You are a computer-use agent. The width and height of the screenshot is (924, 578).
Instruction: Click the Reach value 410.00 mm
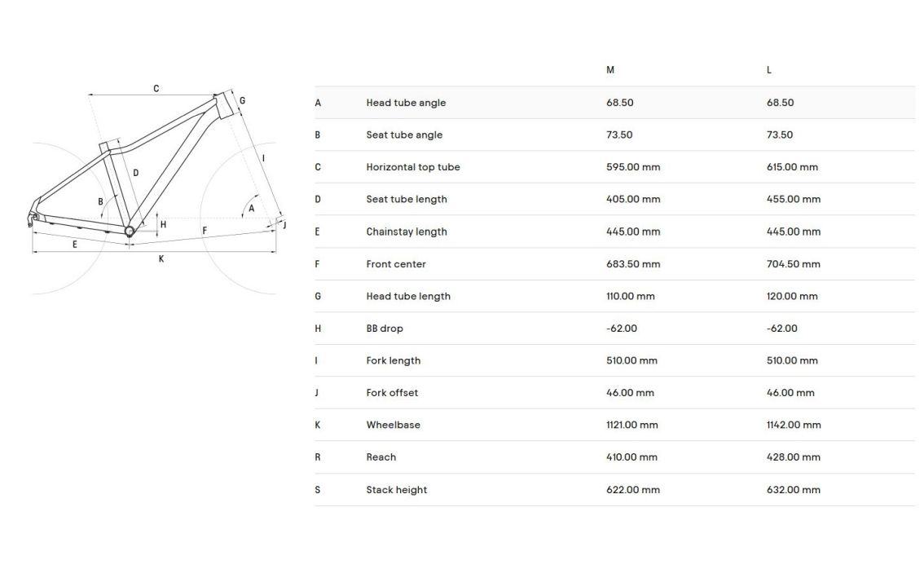(631, 457)
